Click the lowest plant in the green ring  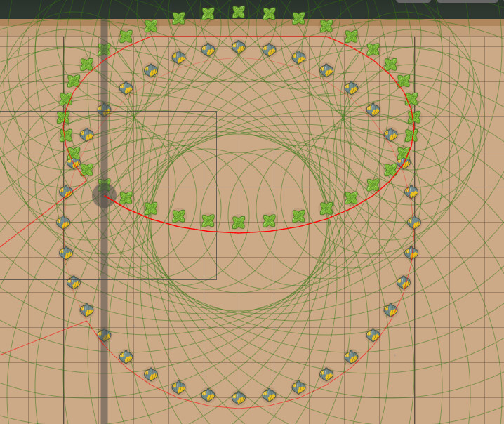tap(239, 223)
